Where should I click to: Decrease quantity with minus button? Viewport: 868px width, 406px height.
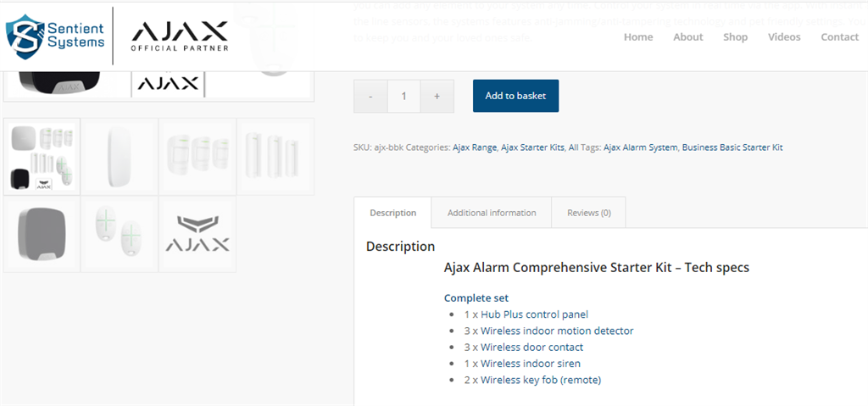point(370,97)
